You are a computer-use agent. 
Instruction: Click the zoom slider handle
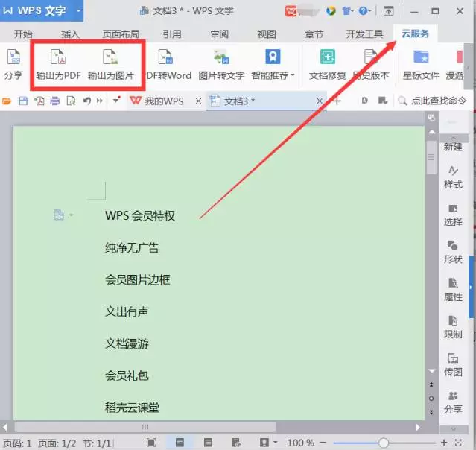(384, 443)
